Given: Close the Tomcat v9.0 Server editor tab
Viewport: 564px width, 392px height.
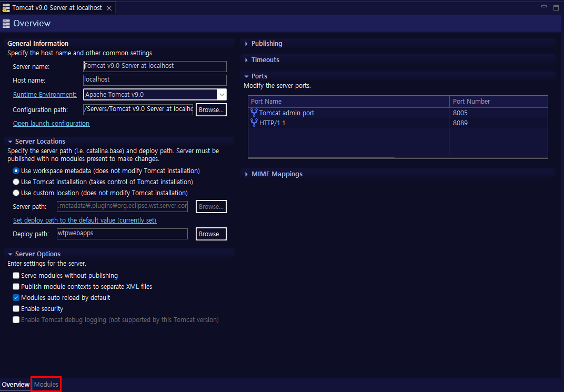Looking at the screenshot, I should coord(109,8).
